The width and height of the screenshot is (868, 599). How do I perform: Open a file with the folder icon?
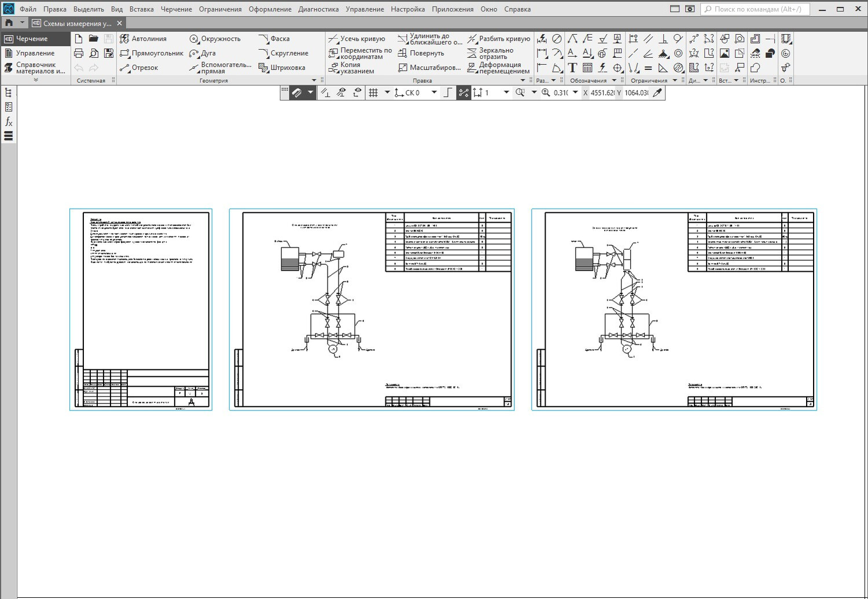point(93,39)
